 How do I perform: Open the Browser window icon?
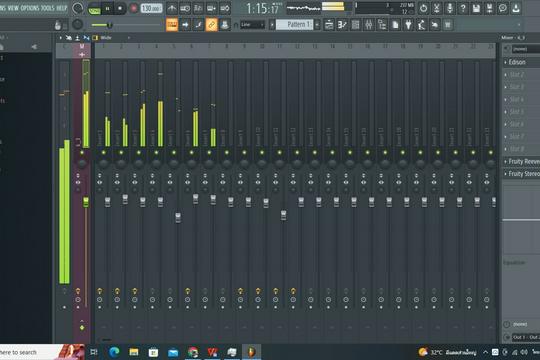[x=382, y=25]
